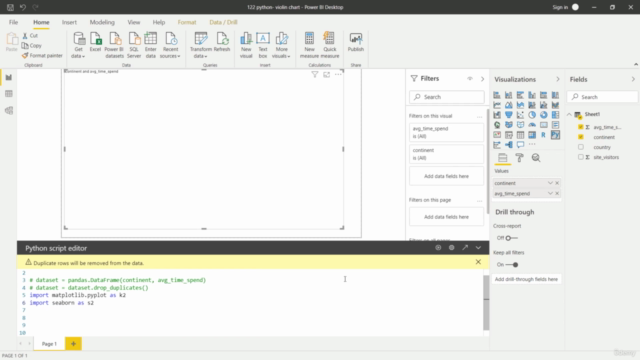640x360 pixels.
Task: Uncheck the continent field checkbox
Action: [x=580, y=137]
